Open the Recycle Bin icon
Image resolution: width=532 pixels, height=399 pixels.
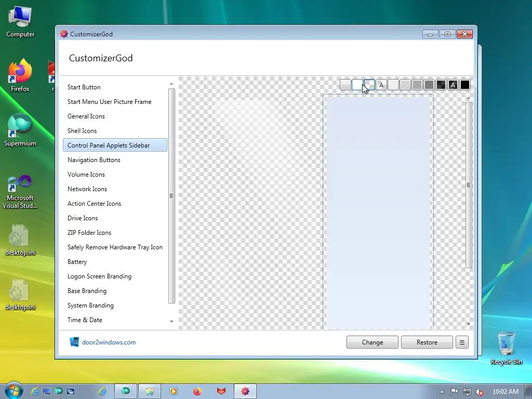(506, 348)
